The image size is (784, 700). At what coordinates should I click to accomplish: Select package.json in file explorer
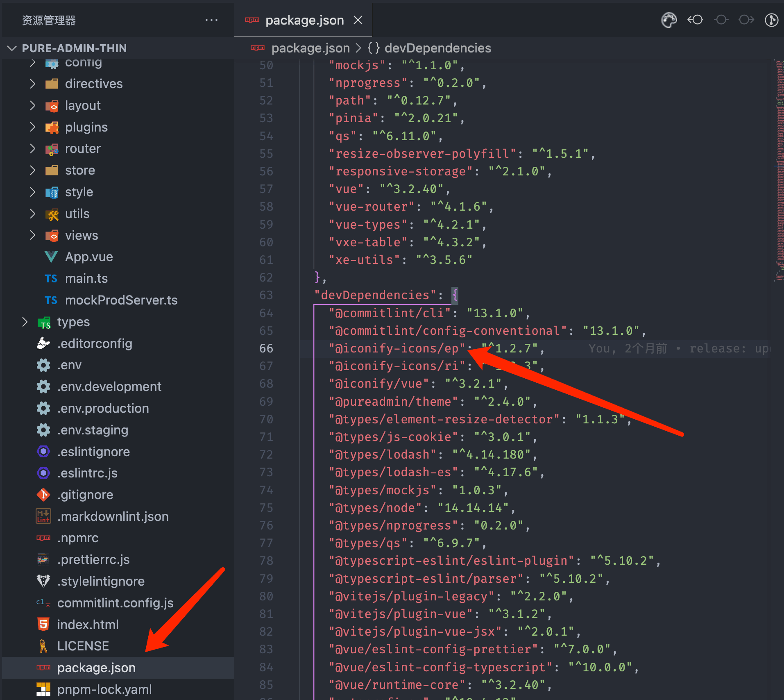118,668
